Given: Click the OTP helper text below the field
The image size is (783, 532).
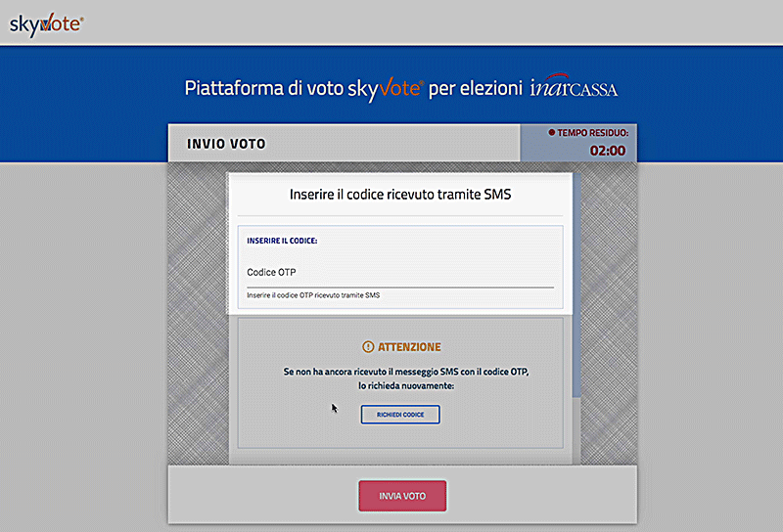Looking at the screenshot, I should (x=312, y=294).
